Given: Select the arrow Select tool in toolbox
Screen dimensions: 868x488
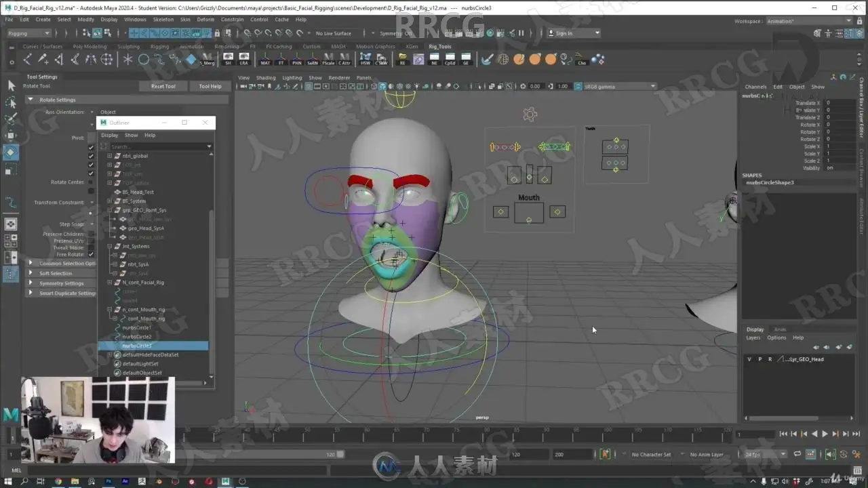Looking at the screenshot, I should point(11,85).
